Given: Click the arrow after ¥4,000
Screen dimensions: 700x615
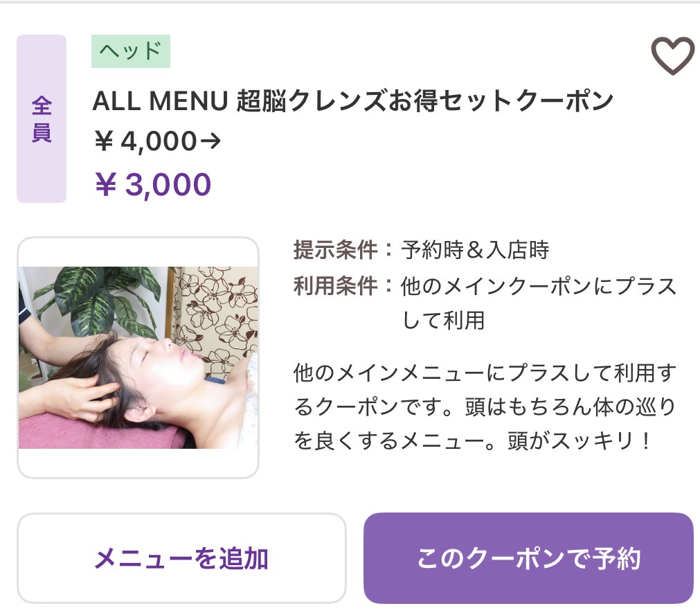Looking at the screenshot, I should [x=210, y=141].
